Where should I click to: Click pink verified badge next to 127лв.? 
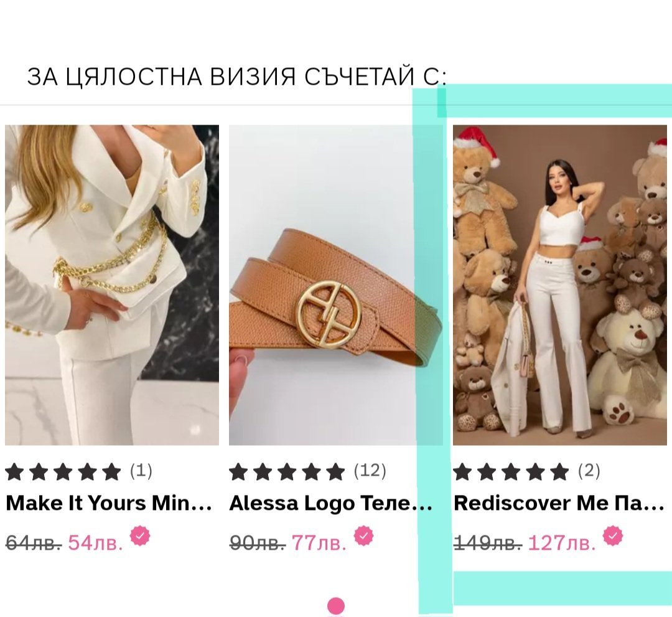[x=613, y=536]
